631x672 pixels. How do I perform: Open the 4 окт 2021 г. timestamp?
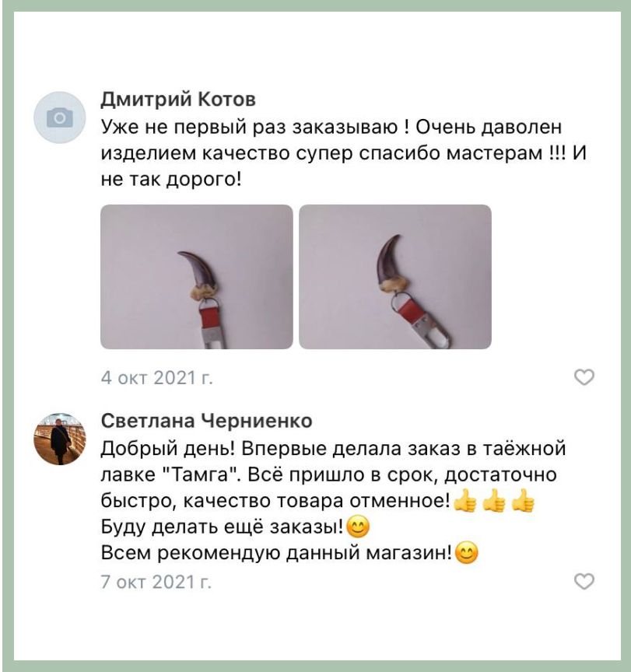coord(157,377)
